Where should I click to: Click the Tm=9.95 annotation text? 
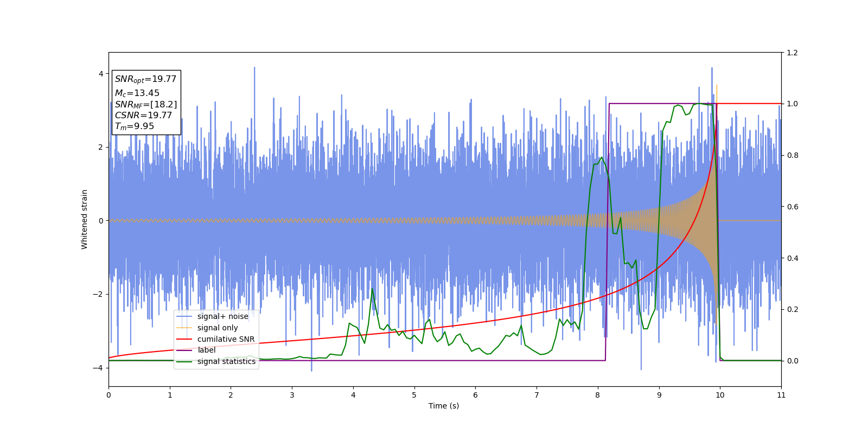134,126
